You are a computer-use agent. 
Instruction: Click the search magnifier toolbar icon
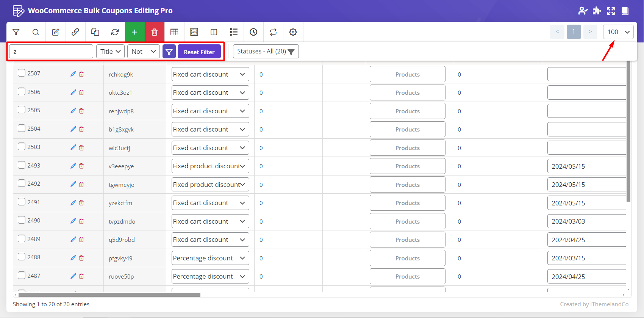(36, 32)
